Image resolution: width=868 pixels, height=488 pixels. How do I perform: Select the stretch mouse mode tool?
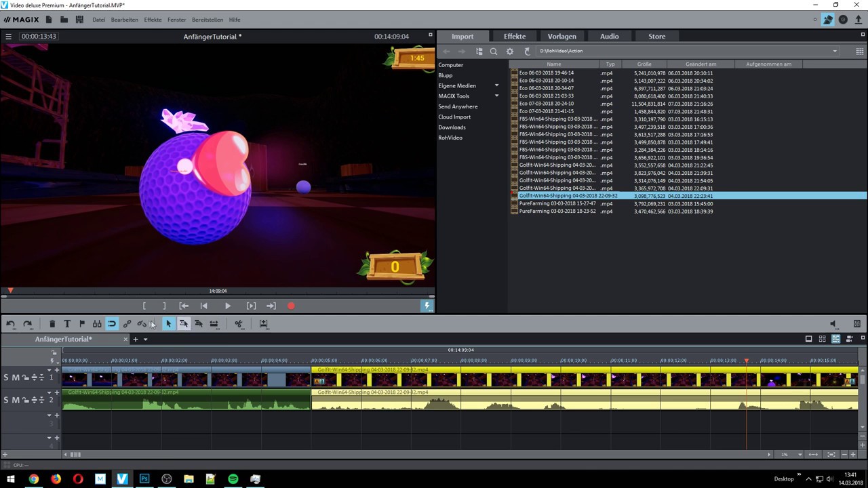pyautogui.click(x=214, y=324)
